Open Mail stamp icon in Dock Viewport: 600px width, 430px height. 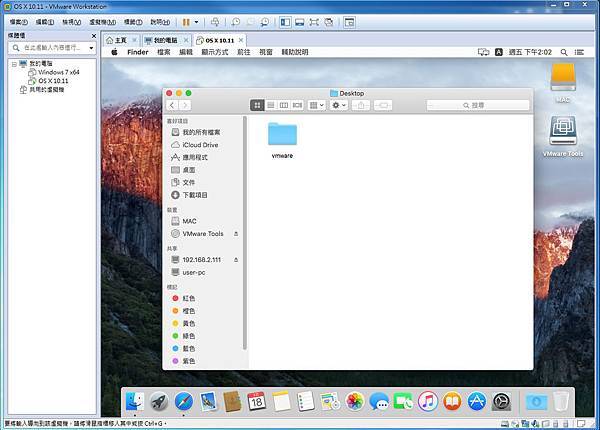(208, 402)
